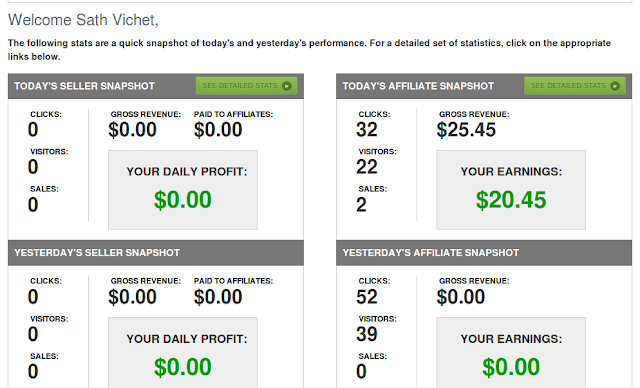This screenshot has width=640, height=388.
Task: Click yesterday's affiliate visitors value 39
Action: pyautogui.click(x=367, y=334)
